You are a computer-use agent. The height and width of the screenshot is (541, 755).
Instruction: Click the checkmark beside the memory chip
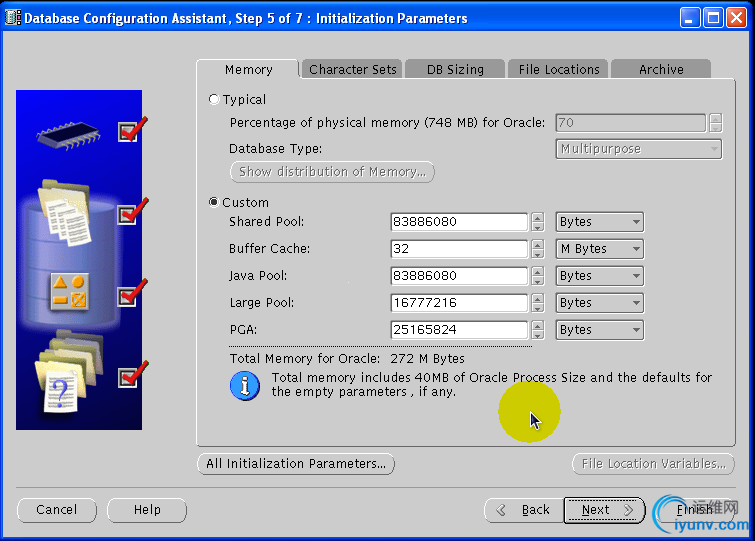click(132, 129)
